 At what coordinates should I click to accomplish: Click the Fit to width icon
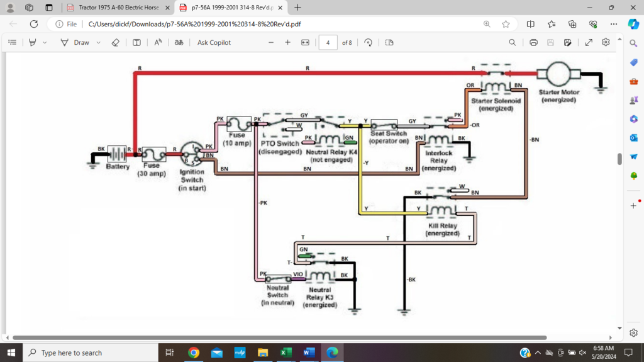(x=305, y=42)
